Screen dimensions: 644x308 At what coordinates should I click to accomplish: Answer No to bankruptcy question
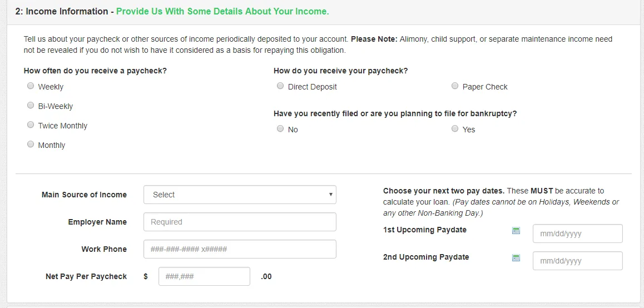click(280, 129)
